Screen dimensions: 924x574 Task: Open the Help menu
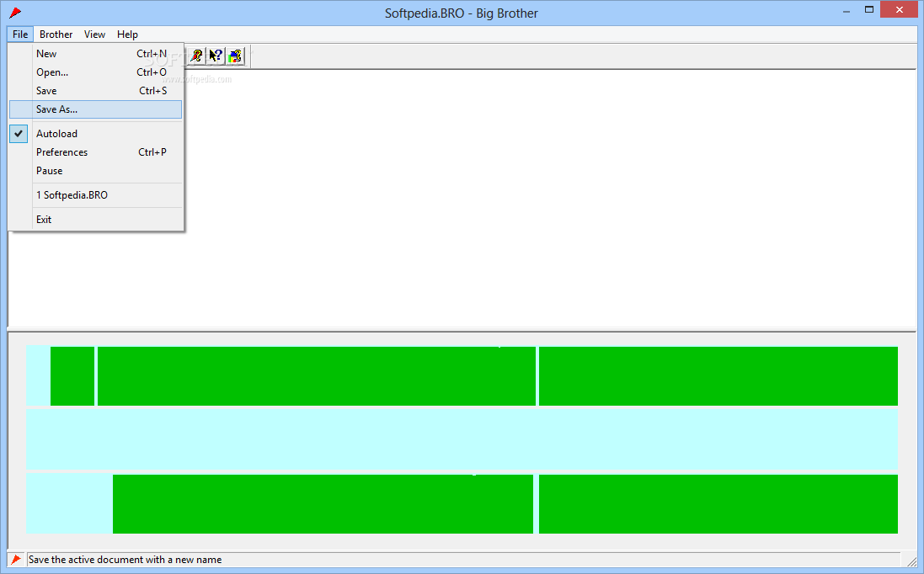click(127, 35)
